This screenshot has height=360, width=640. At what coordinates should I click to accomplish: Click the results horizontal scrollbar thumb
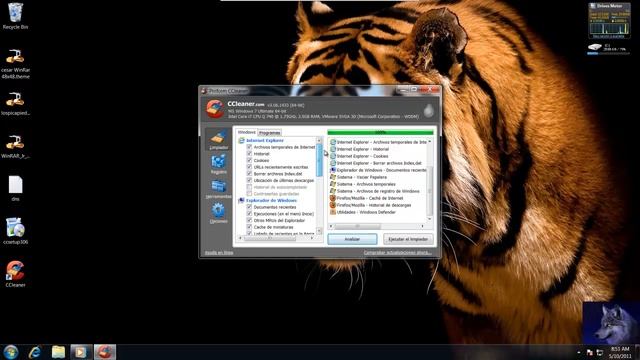tap(358, 226)
